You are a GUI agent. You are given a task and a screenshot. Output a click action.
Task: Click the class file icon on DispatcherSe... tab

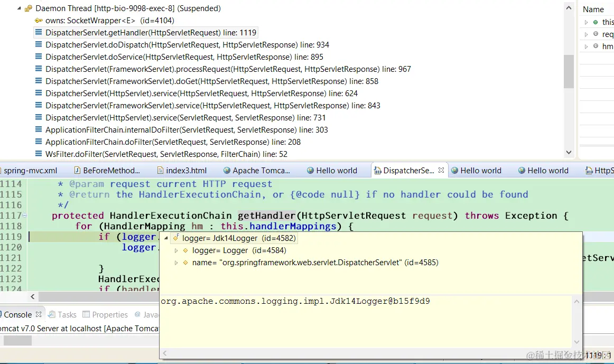pyautogui.click(x=377, y=170)
